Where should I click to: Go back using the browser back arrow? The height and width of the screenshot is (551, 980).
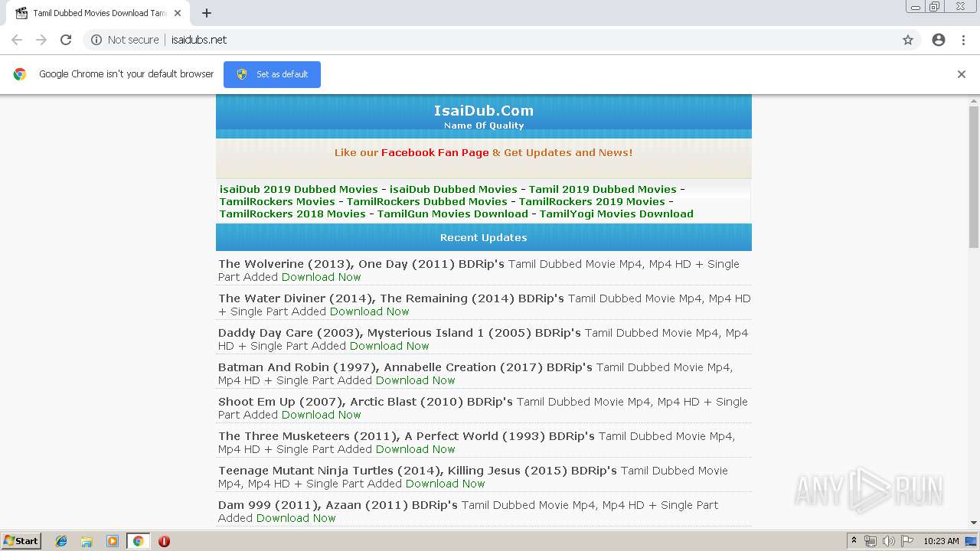coord(17,40)
